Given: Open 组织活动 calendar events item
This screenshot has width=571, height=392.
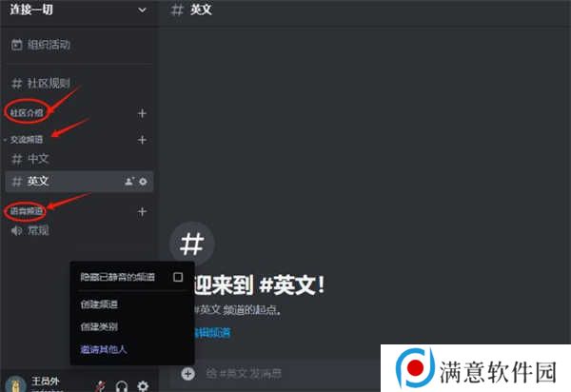Looking at the screenshot, I should click(x=41, y=45).
